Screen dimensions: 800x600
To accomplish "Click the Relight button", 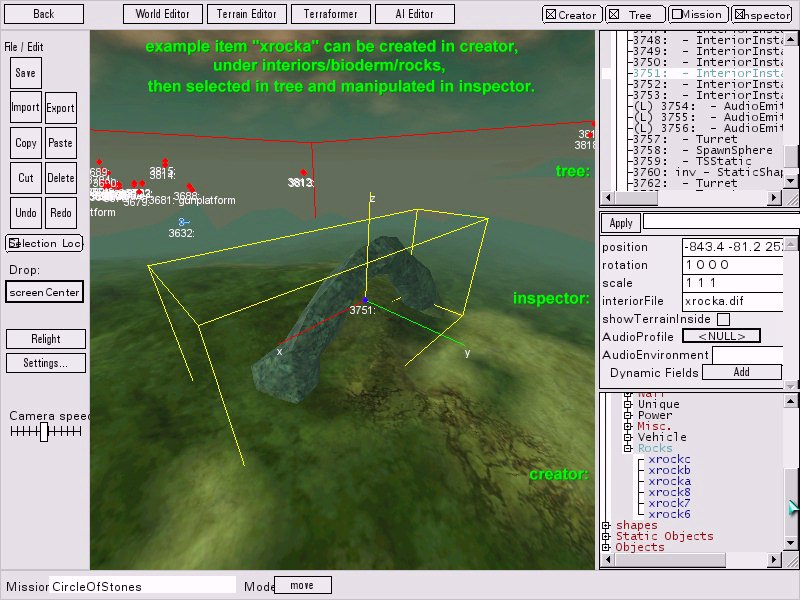I will 46,339.
